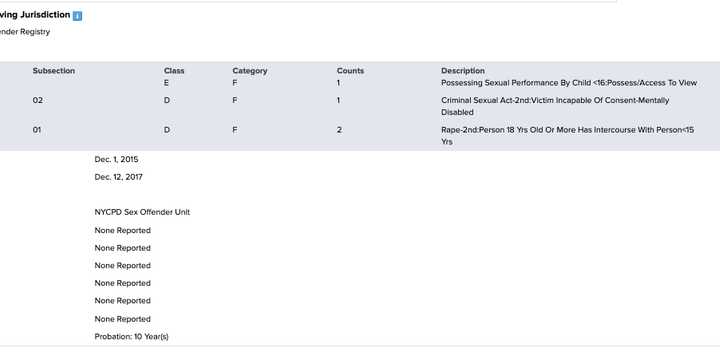
Task: Click the count value 2
Action: [x=339, y=130]
